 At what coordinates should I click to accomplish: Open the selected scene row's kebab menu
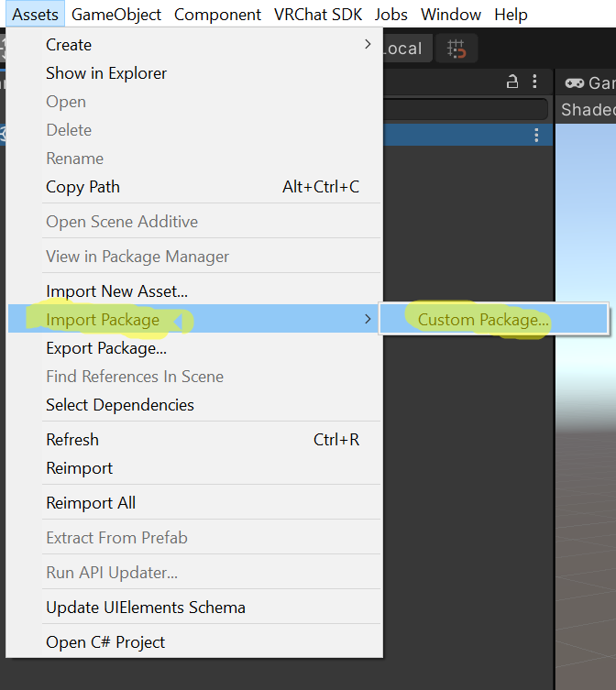[537, 136]
